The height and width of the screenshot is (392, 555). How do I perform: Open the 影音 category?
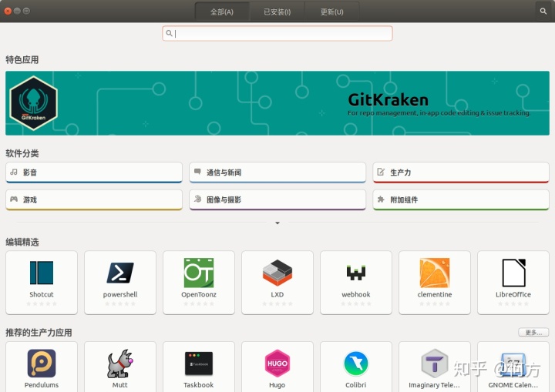[x=94, y=173]
